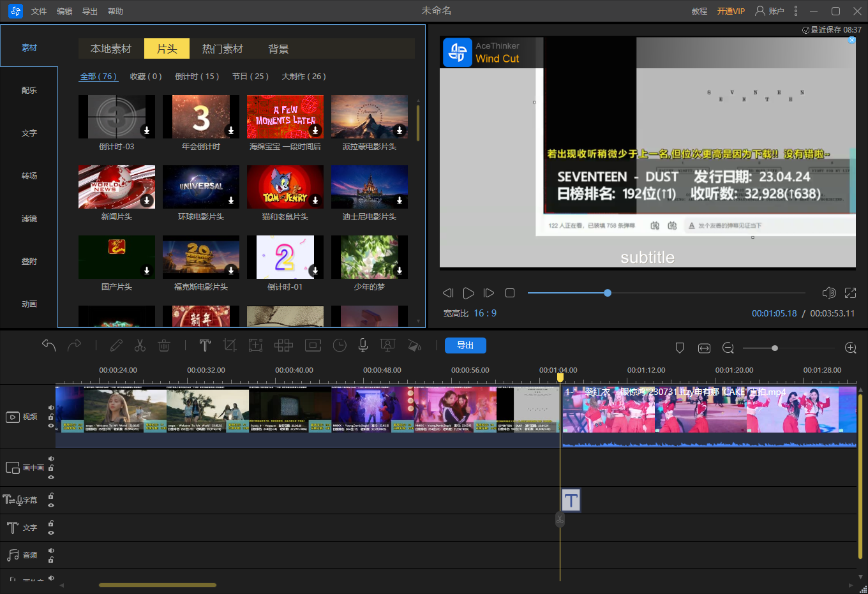This screenshot has height=594, width=868.
Task: Open the 滤镜 sidebar section
Action: (29, 219)
